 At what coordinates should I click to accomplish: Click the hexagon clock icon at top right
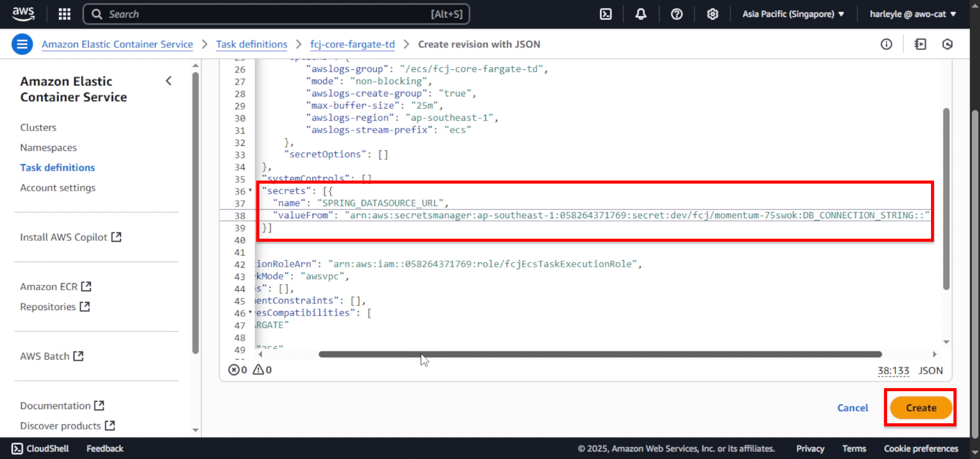[x=947, y=44]
